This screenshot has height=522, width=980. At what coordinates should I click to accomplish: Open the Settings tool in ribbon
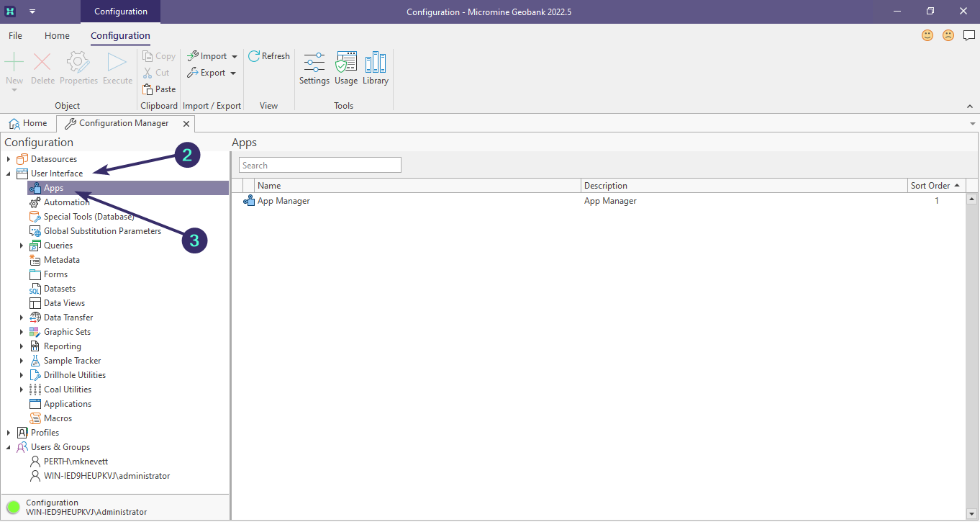pos(314,69)
